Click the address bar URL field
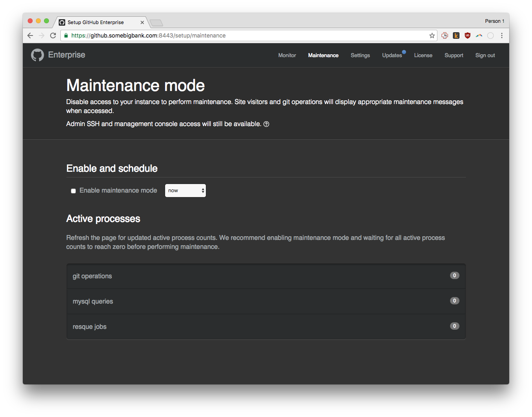532x417 pixels. click(249, 35)
